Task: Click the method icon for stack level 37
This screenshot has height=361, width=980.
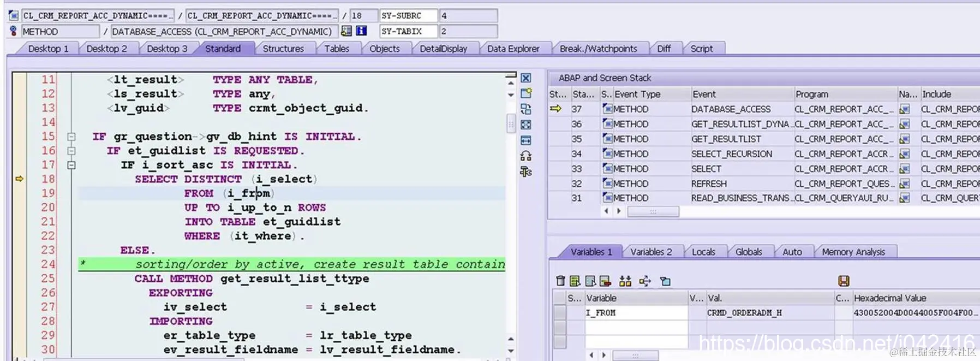Action: [607, 109]
